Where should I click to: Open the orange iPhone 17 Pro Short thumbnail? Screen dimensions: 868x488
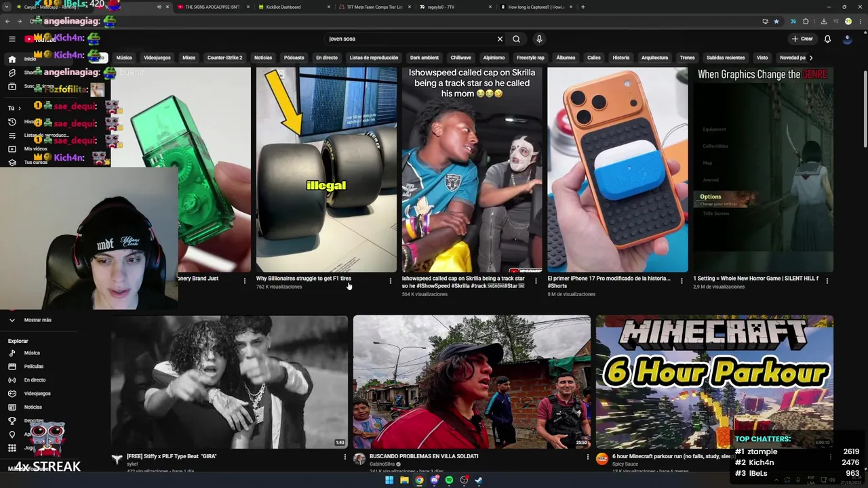[618, 169]
